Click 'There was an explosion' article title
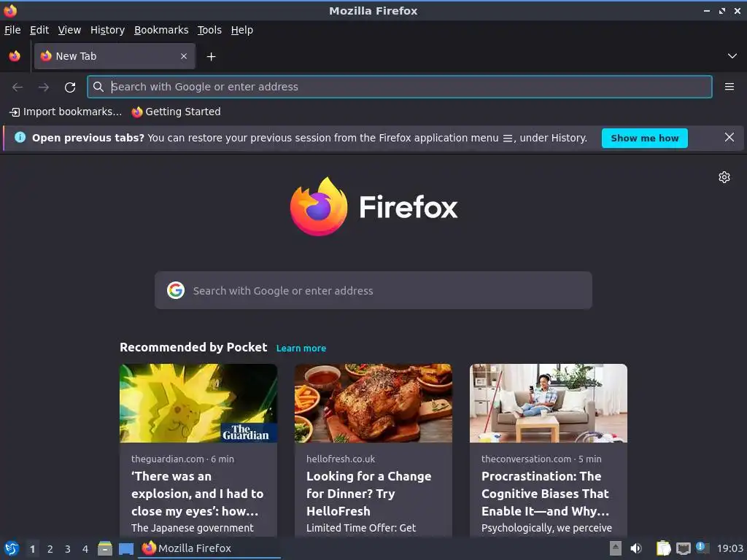 (197, 494)
